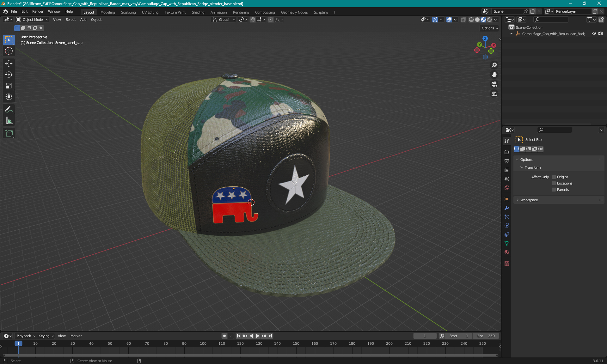Open the Object Mode dropdown
Image resolution: width=607 pixels, height=364 pixels.
tap(32, 20)
